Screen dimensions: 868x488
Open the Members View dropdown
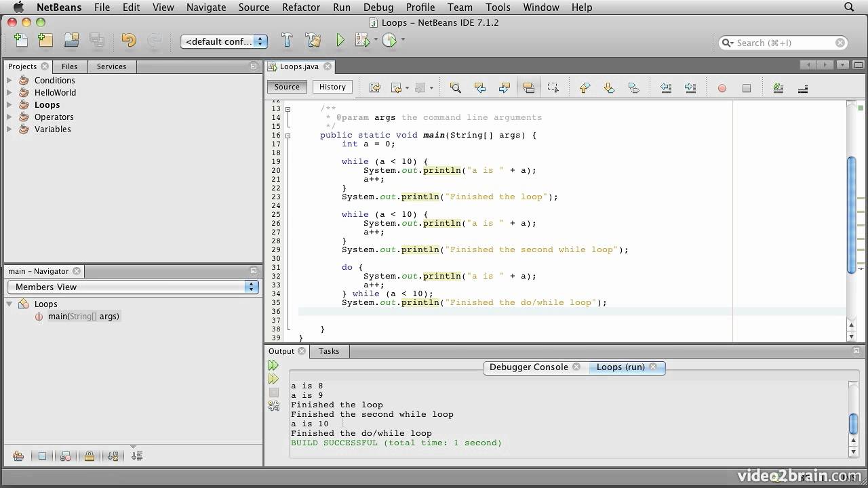[x=133, y=287]
